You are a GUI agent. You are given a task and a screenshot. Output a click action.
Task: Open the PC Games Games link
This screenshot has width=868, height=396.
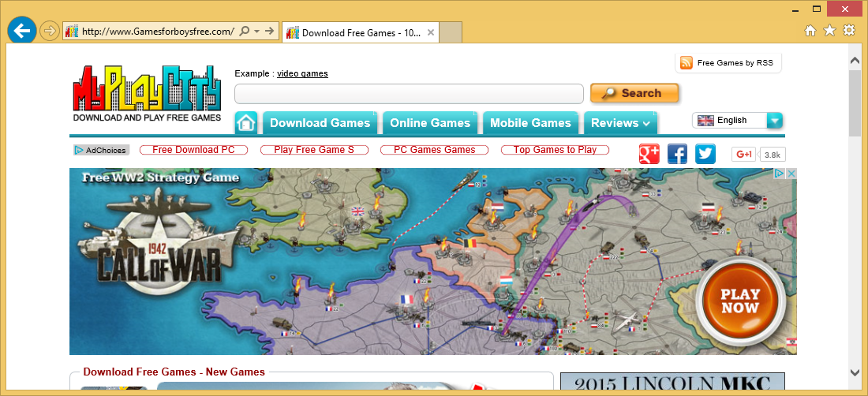[435, 150]
